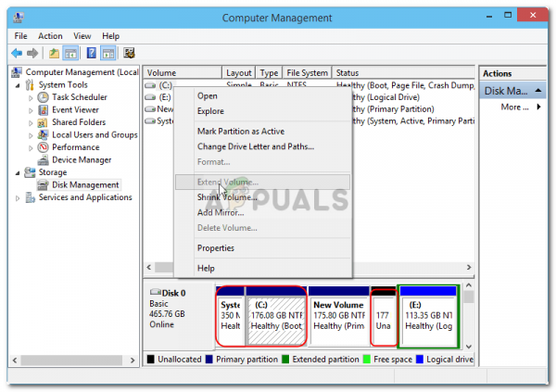Select Change Drive Letter and Paths

(x=263, y=146)
